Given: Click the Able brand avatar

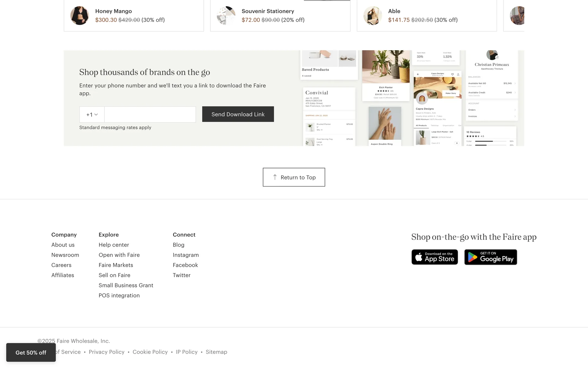Looking at the screenshot, I should coord(372,16).
